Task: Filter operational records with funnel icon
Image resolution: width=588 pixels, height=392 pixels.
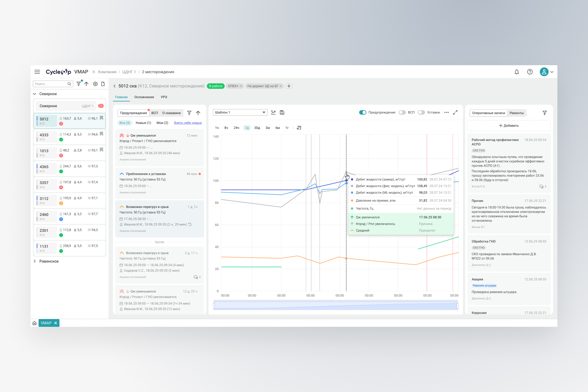Action: pyautogui.click(x=545, y=113)
